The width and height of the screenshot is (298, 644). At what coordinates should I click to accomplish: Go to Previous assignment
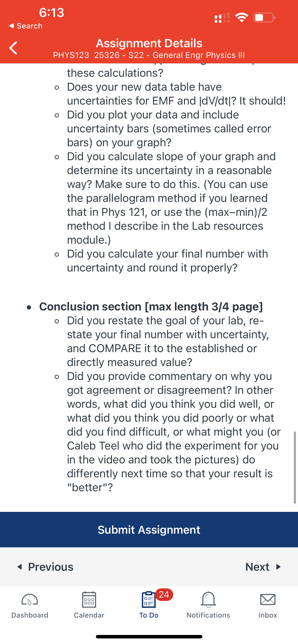click(45, 567)
